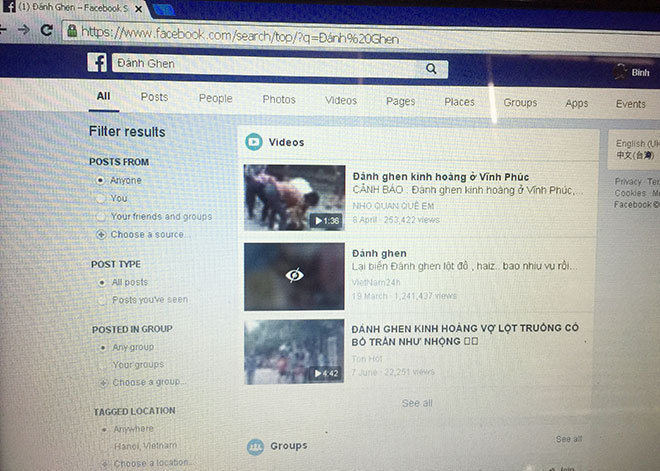Open the 'Đánh ghen' video title link

pyautogui.click(x=379, y=253)
